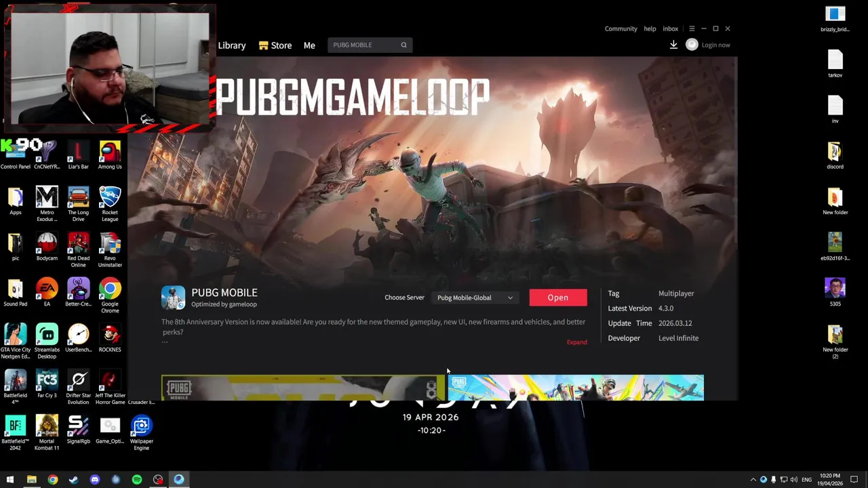Open the Community link

(620, 28)
